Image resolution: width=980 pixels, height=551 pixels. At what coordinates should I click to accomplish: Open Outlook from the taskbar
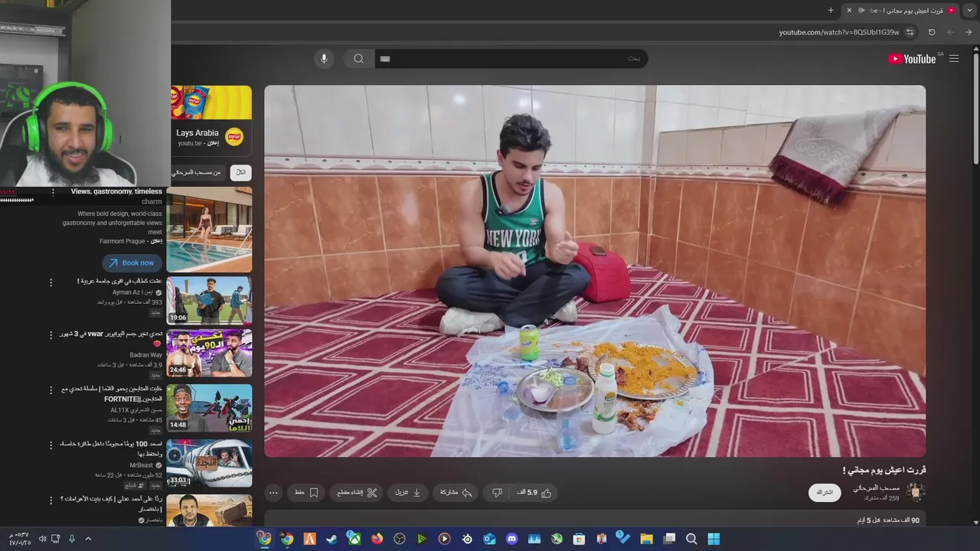tap(489, 539)
